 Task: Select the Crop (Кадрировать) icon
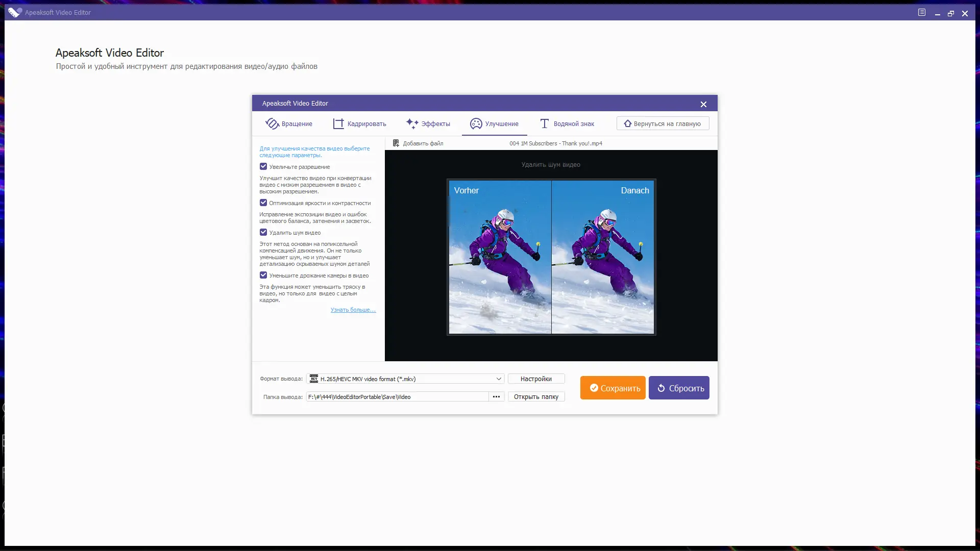click(x=338, y=123)
